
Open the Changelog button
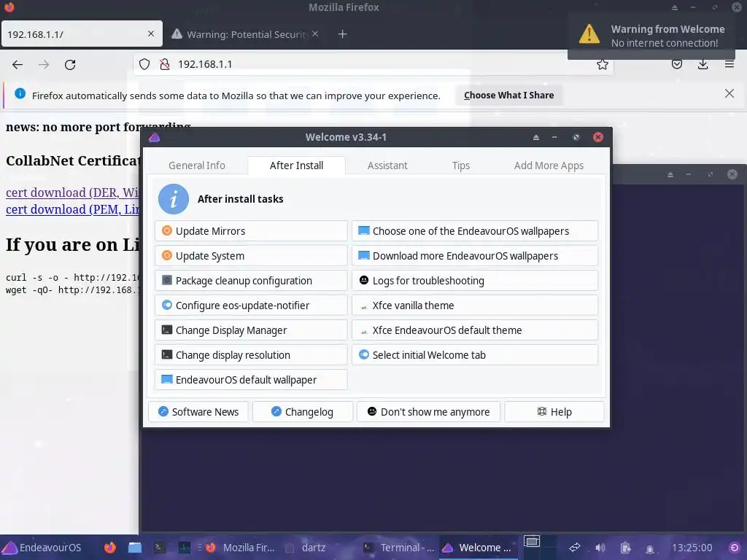tap(303, 412)
